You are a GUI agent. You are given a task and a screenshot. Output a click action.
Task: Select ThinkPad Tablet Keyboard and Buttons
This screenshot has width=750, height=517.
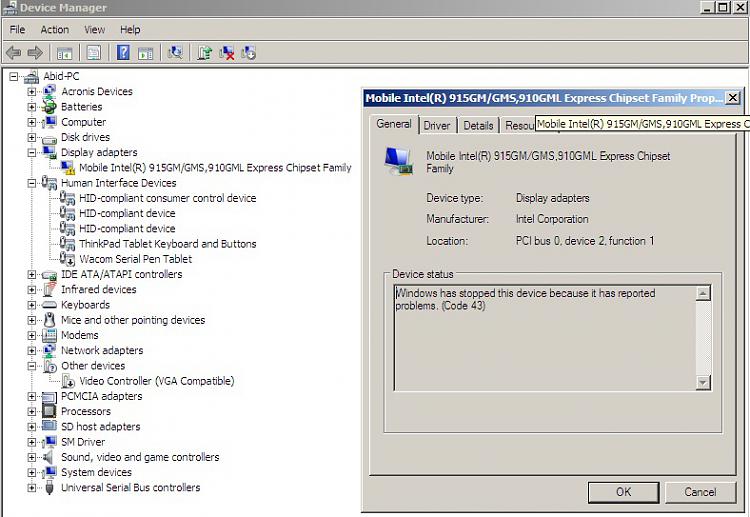pos(167,244)
